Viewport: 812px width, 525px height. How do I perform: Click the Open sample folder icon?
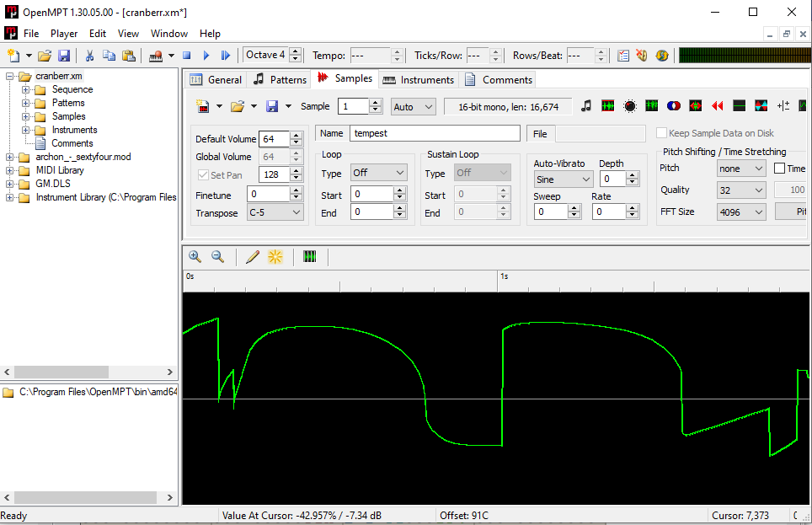coord(238,106)
